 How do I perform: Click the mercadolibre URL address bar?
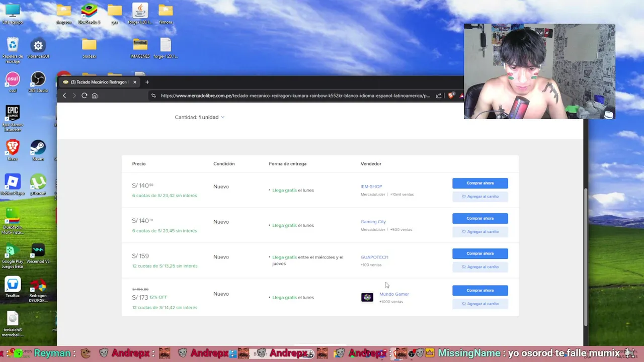tap(295, 96)
